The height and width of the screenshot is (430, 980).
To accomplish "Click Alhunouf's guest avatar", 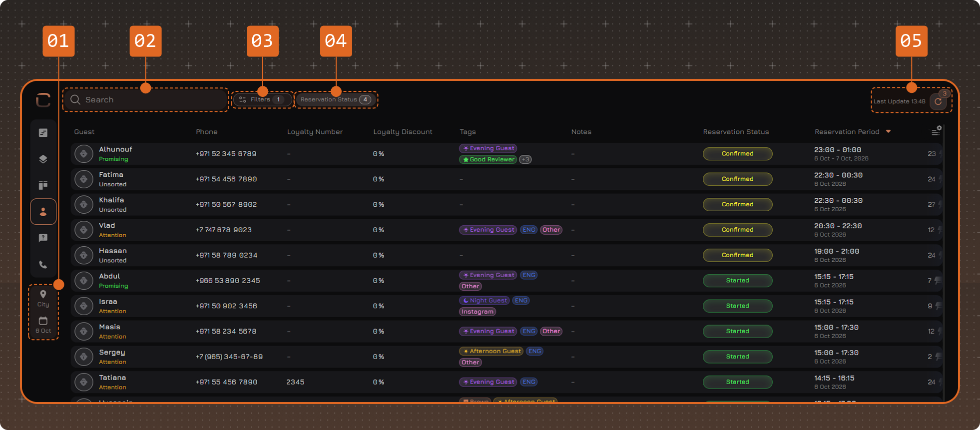I will pos(84,154).
